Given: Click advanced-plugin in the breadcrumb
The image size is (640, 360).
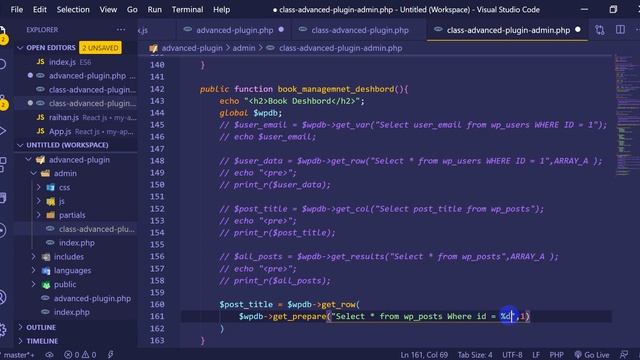Looking at the screenshot, I should 192,48.
